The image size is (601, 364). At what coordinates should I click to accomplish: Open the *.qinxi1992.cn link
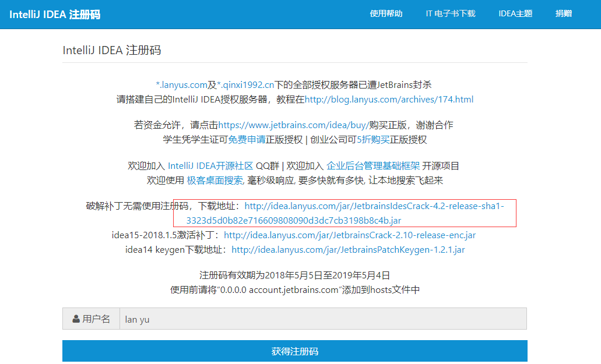click(x=245, y=84)
